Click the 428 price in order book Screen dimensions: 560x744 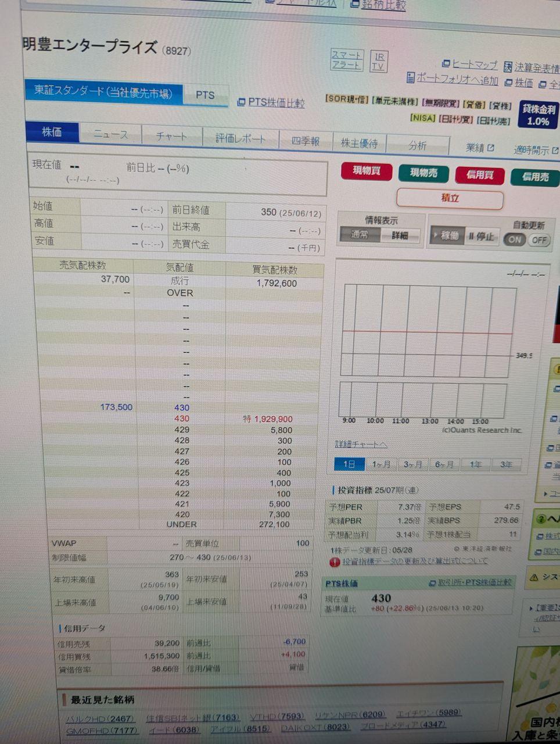click(x=182, y=440)
